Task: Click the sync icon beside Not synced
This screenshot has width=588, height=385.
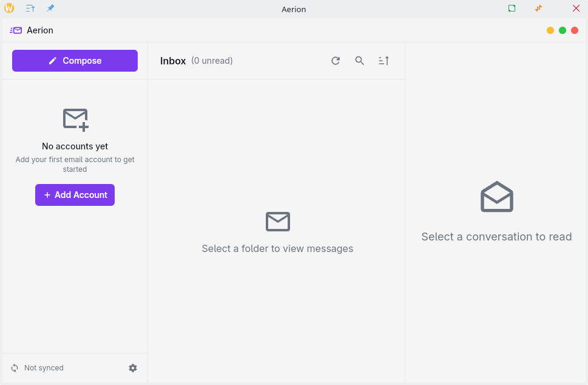Action: click(x=15, y=368)
